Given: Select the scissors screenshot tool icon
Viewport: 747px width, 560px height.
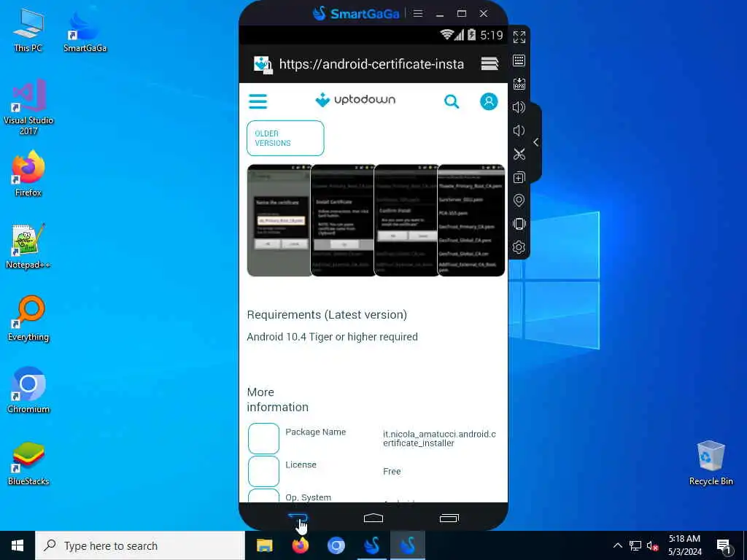Looking at the screenshot, I should tap(519, 154).
